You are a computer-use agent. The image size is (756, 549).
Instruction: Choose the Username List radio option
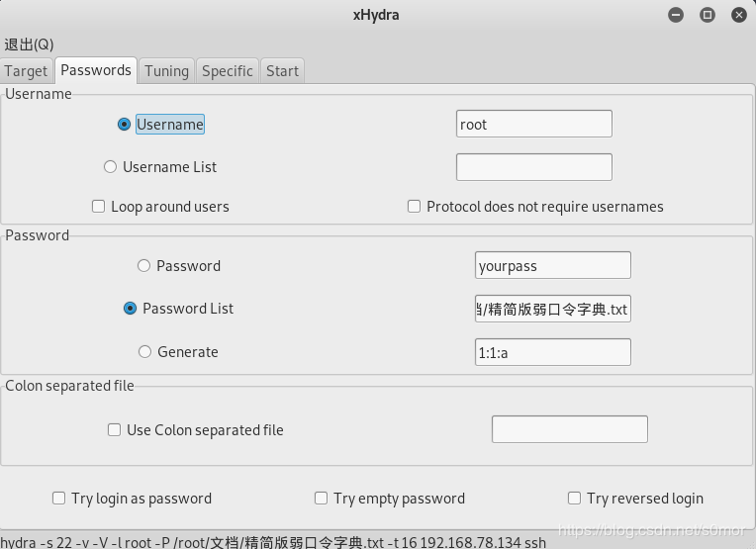[111, 167]
